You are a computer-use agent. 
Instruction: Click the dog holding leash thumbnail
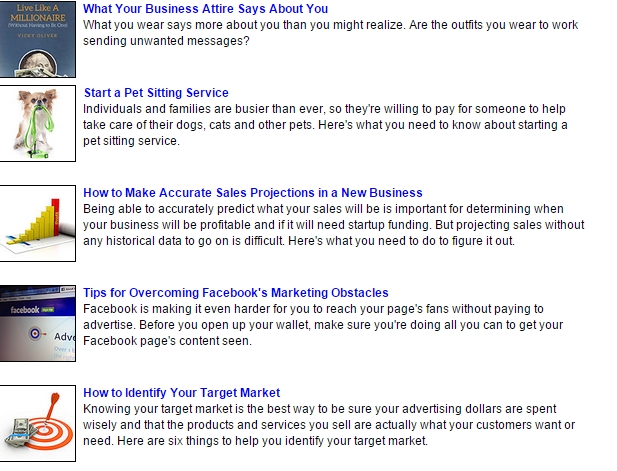coord(37,123)
